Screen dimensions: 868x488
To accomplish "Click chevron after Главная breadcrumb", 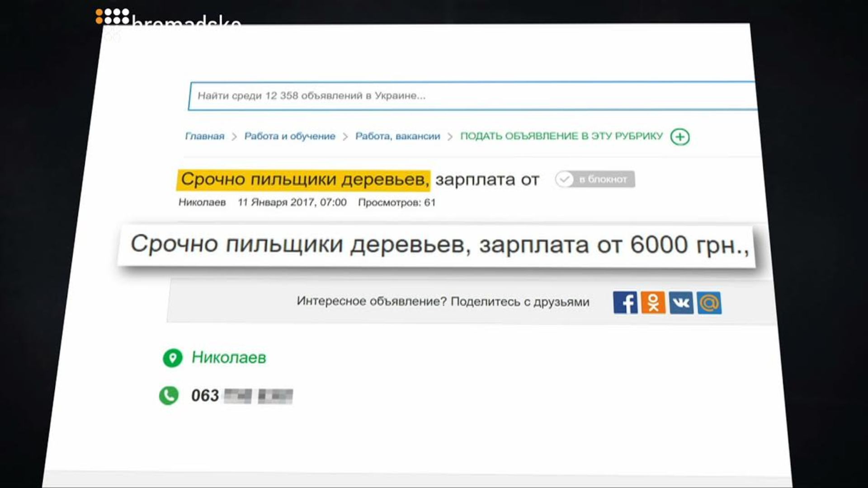I will point(234,137).
